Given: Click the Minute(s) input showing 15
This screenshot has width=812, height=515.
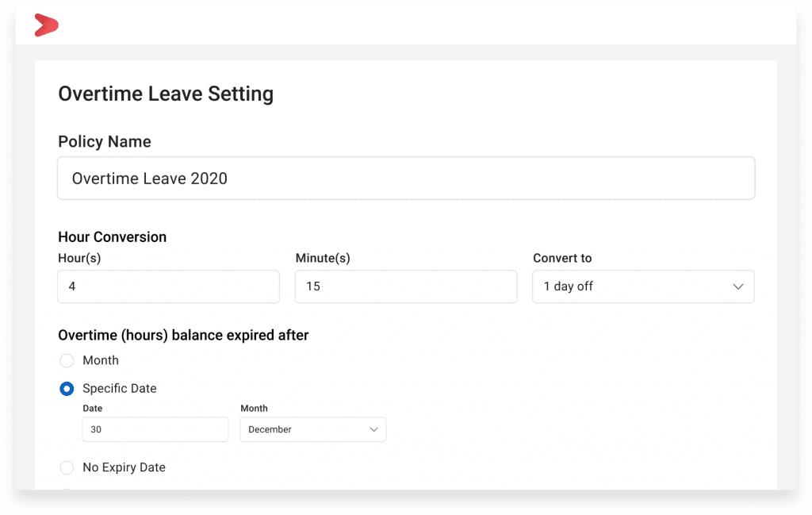Looking at the screenshot, I should 406,286.
